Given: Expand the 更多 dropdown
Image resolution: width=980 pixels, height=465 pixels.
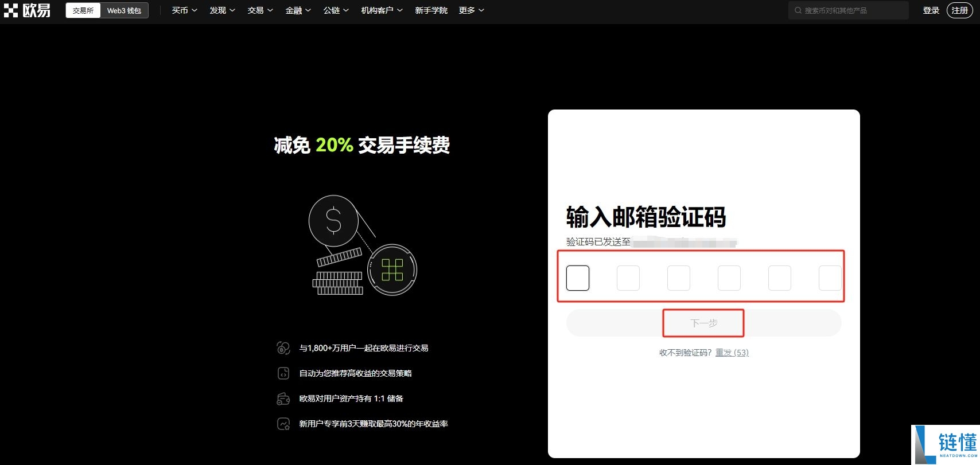Looking at the screenshot, I should tap(472, 10).
